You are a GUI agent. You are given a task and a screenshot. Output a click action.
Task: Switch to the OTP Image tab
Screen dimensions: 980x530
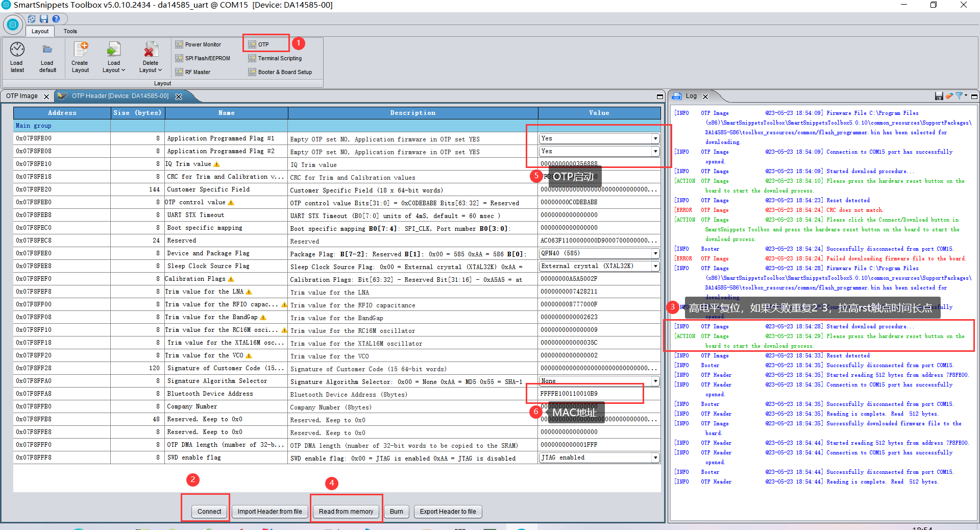(x=22, y=96)
